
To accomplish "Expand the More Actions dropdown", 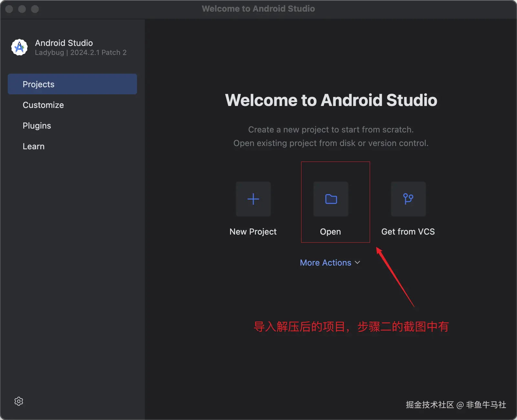I will click(330, 263).
